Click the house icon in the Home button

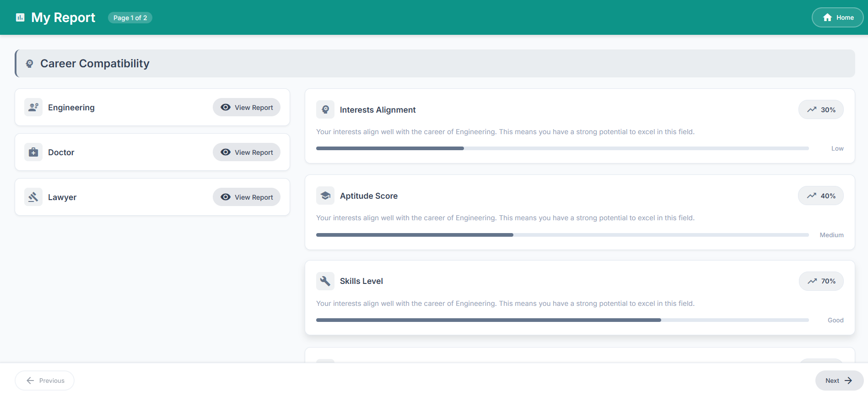point(827,17)
